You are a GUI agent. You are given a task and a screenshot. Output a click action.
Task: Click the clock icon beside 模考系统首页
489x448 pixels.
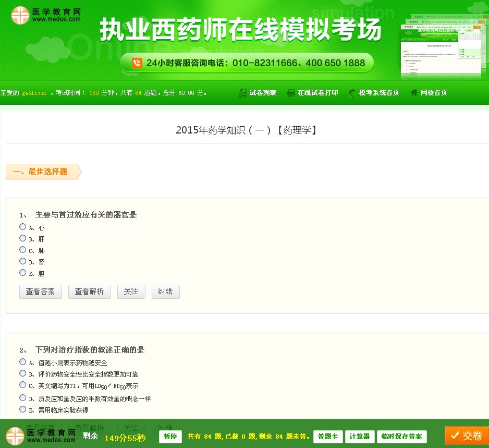(352, 92)
